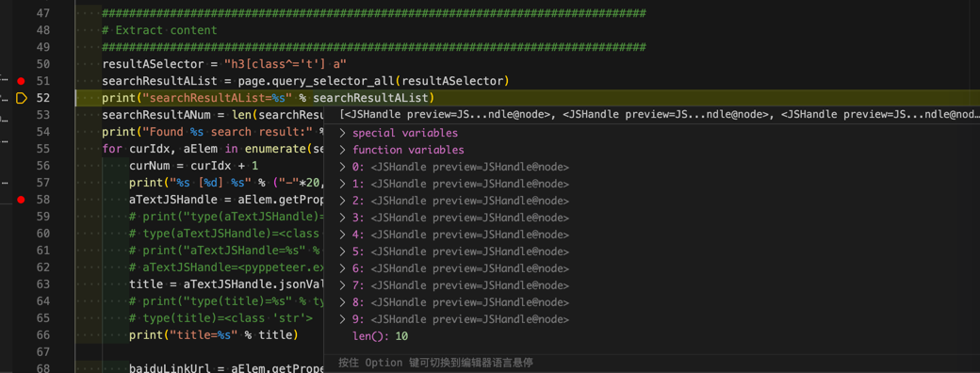Click the "Found %s search result:" string
980x373 pixels.
pyautogui.click(x=228, y=132)
